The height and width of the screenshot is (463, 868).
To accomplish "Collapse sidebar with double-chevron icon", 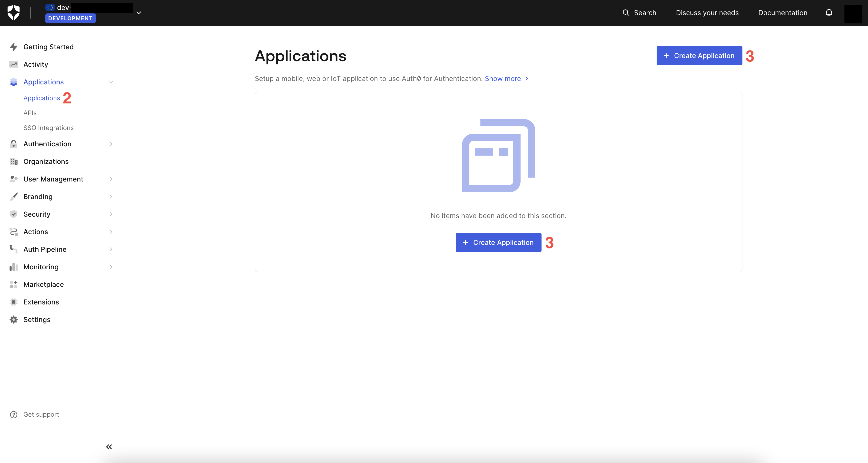I will (109, 447).
